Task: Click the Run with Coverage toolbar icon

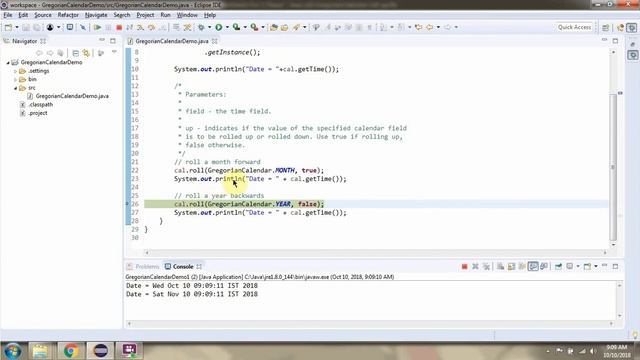Action: pyautogui.click(x=236, y=27)
